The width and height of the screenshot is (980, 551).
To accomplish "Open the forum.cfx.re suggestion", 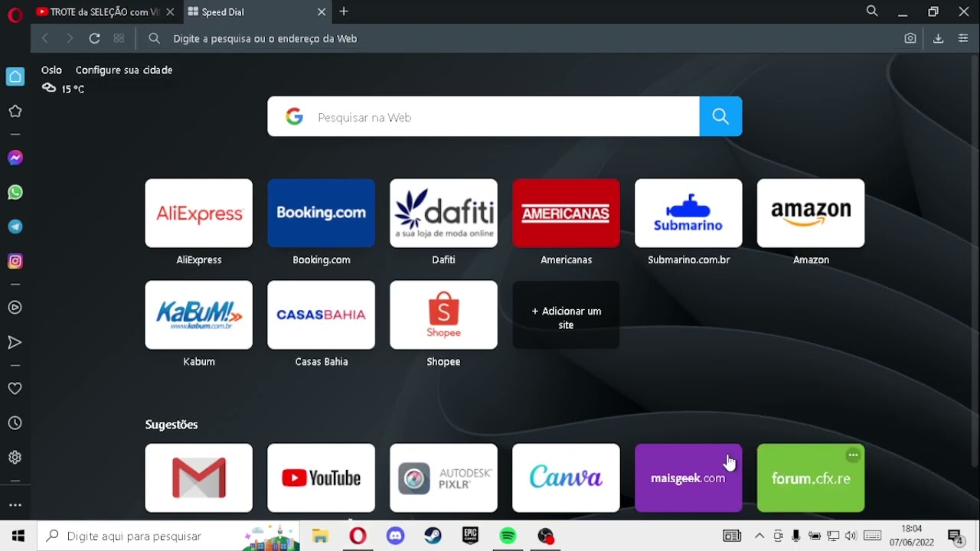I will (811, 478).
